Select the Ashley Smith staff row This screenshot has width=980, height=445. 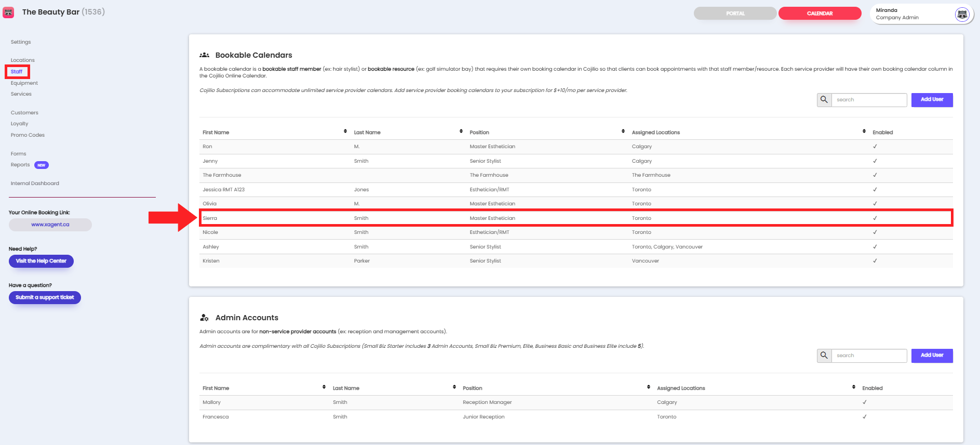pos(576,247)
